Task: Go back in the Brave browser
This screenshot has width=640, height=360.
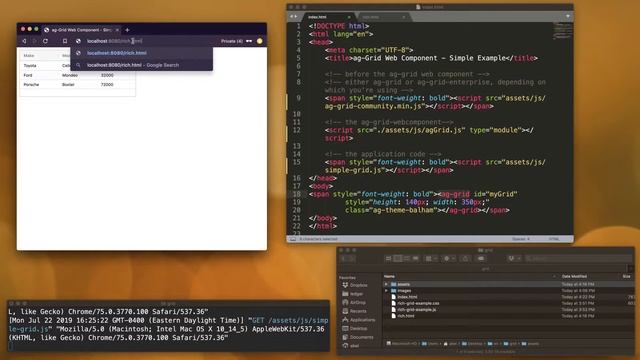Action: [x=24, y=41]
